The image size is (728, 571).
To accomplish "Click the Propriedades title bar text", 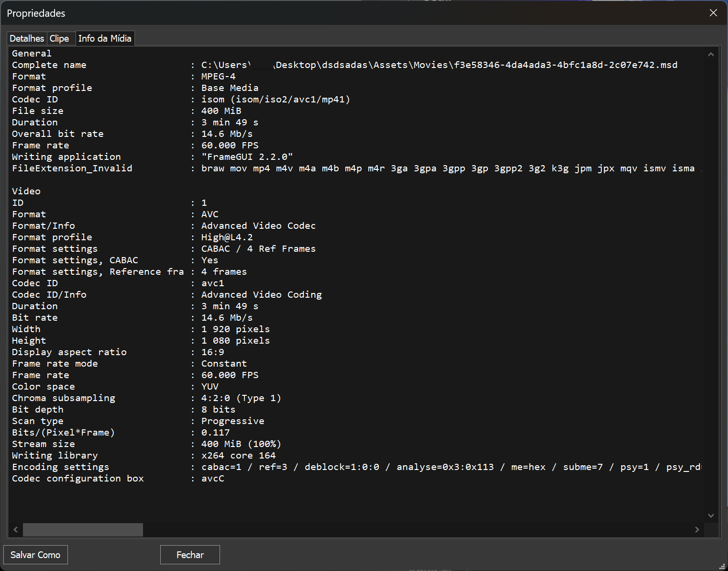I will (36, 13).
